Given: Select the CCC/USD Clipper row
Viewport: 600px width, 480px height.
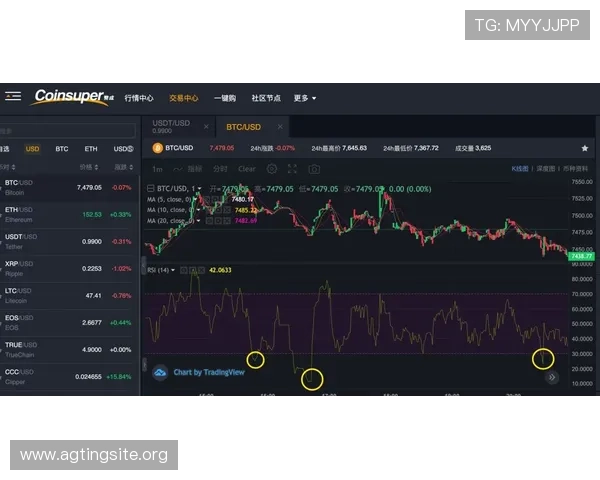Looking at the screenshot, I should (x=69, y=377).
